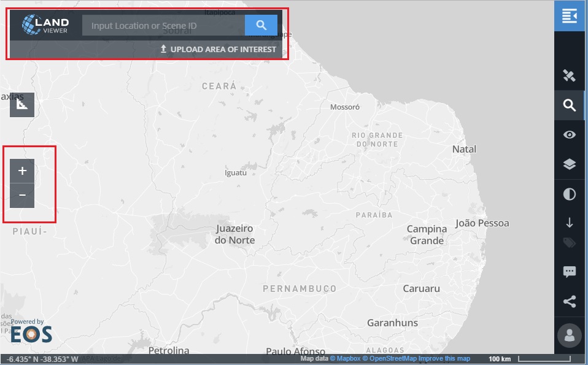Open the map layers icon
The image size is (588, 365).
(x=569, y=164)
